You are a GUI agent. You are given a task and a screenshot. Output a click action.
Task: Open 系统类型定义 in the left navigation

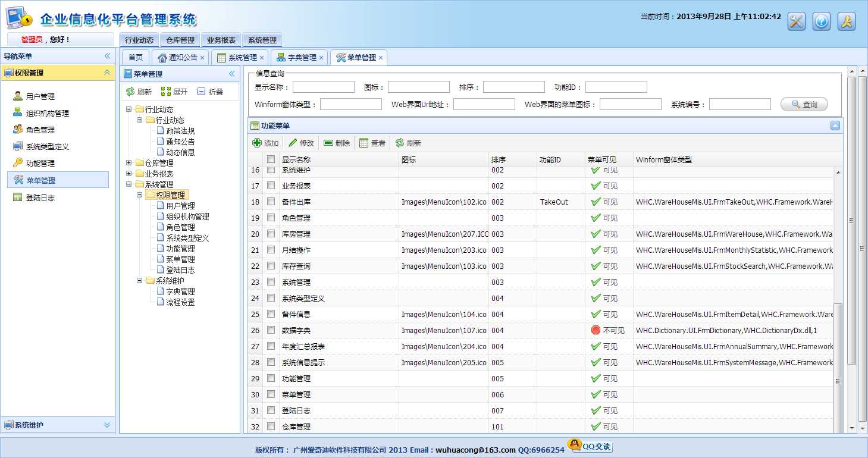[47, 146]
